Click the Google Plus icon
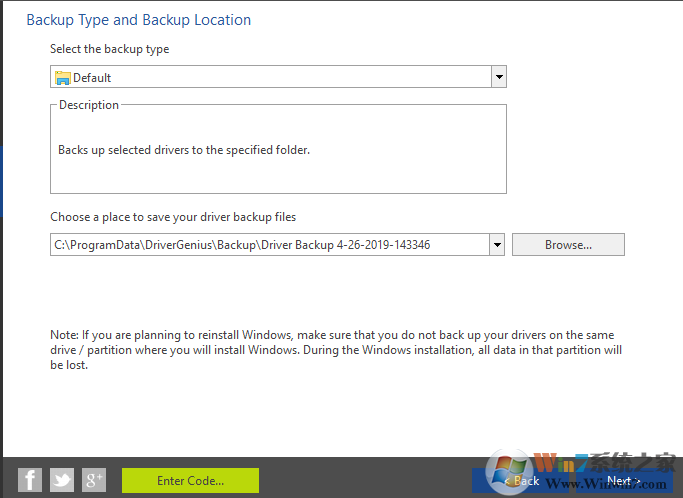683x498 pixels. click(x=94, y=480)
